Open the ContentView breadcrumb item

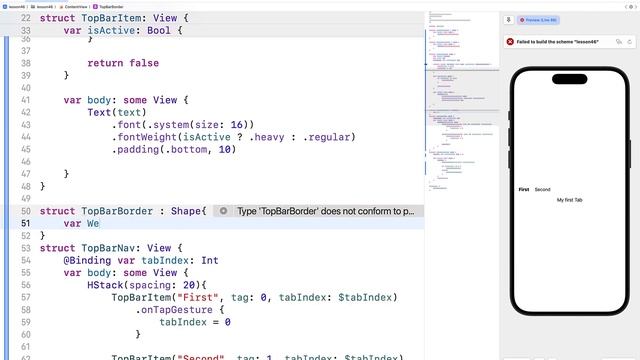[73, 7]
